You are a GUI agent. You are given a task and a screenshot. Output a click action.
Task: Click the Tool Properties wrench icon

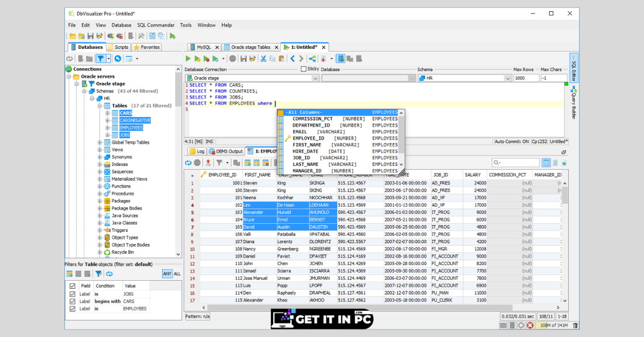point(141,36)
